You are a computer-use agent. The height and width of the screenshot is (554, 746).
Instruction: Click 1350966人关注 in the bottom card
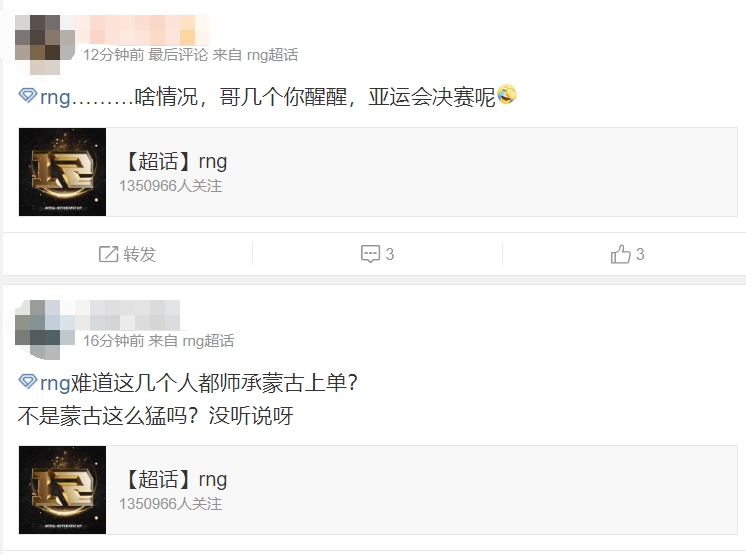170,503
